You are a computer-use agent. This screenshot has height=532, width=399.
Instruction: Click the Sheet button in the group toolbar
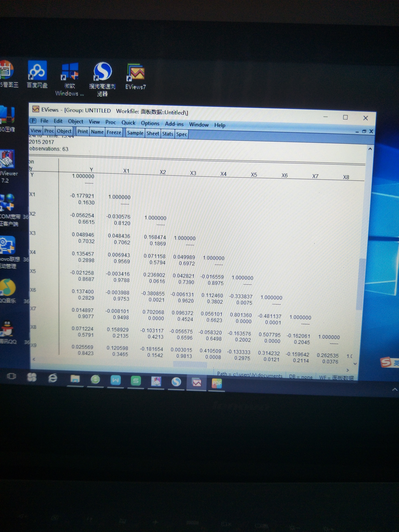click(153, 133)
